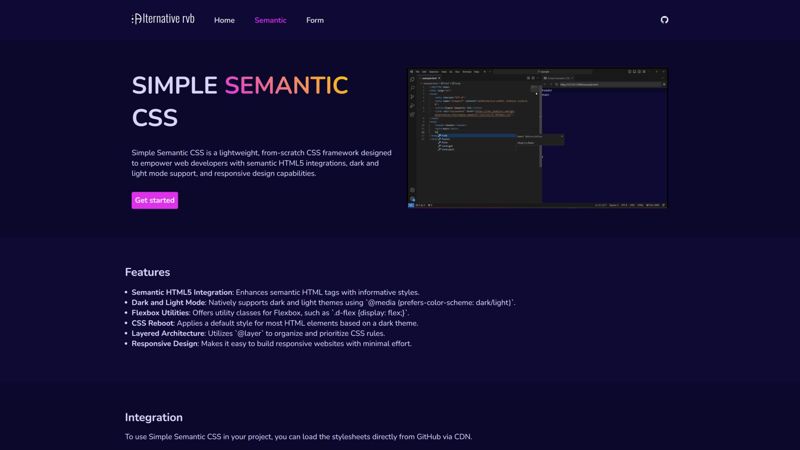Click the Integration section heading
Screen dimensions: 800x450
[x=154, y=417]
